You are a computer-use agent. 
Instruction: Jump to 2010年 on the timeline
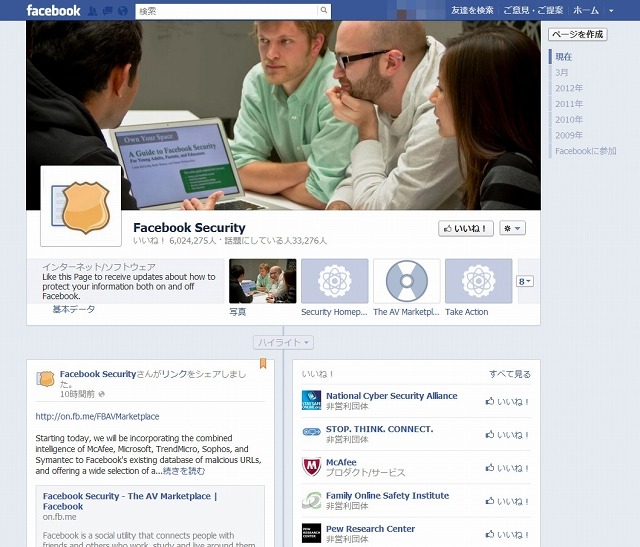(569, 120)
